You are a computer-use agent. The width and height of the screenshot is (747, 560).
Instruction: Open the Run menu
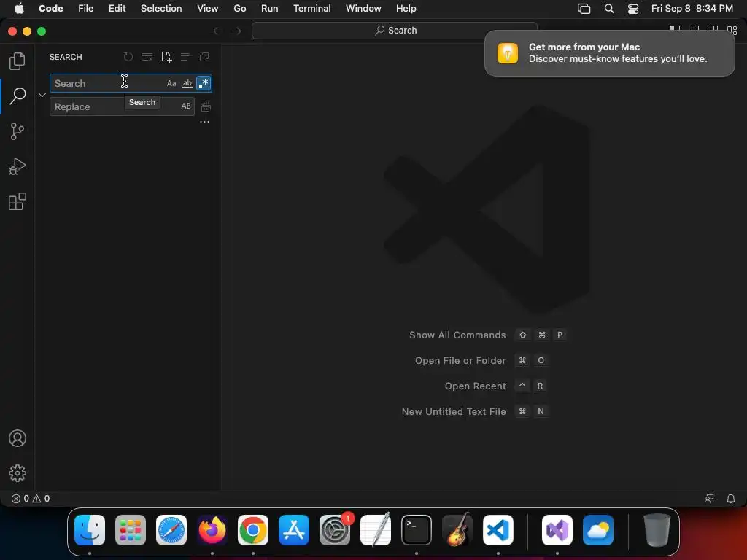click(270, 9)
